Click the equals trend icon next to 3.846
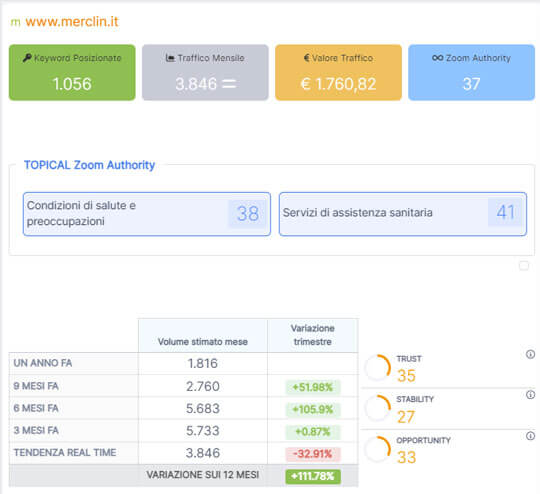 229,84
